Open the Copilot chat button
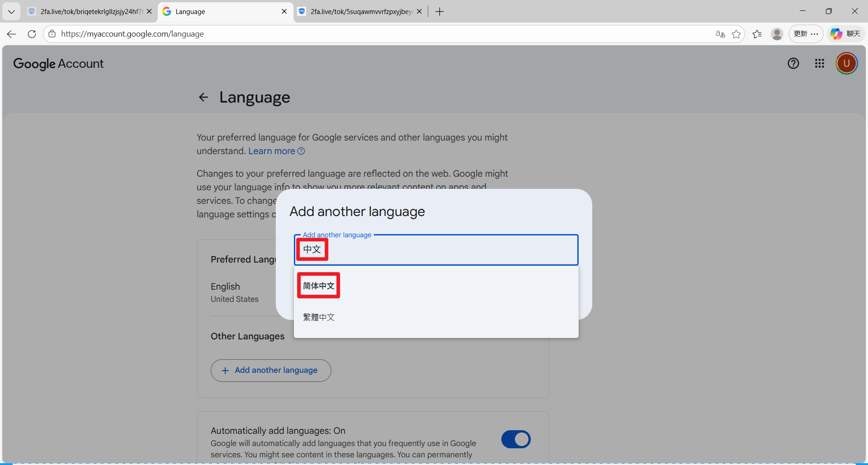The height and width of the screenshot is (465, 868). coord(845,34)
